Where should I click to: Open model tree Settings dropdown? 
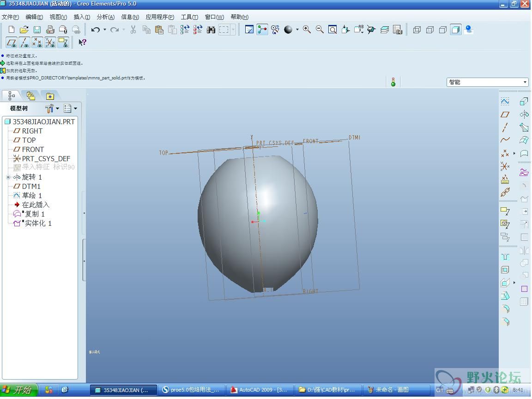point(52,109)
